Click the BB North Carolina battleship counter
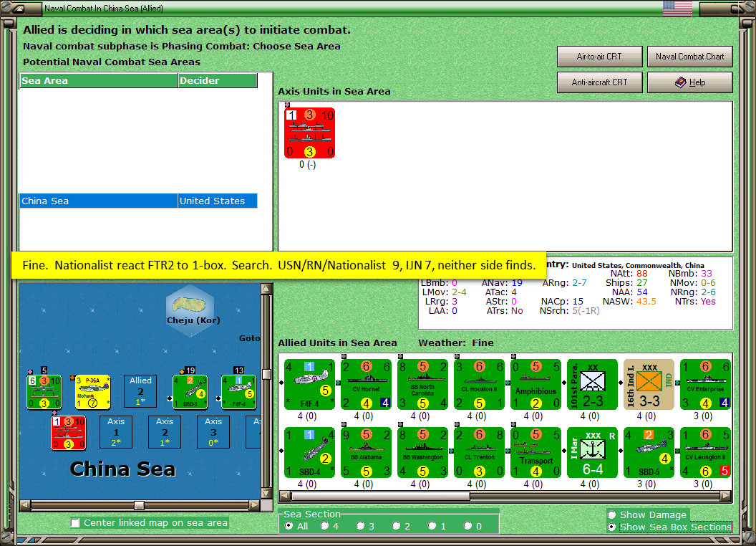 [423, 384]
